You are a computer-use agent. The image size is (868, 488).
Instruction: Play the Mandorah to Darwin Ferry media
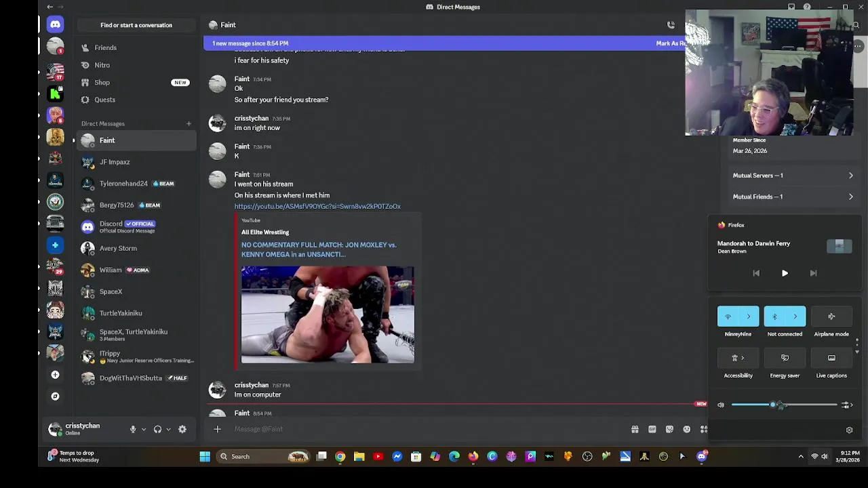tap(785, 273)
